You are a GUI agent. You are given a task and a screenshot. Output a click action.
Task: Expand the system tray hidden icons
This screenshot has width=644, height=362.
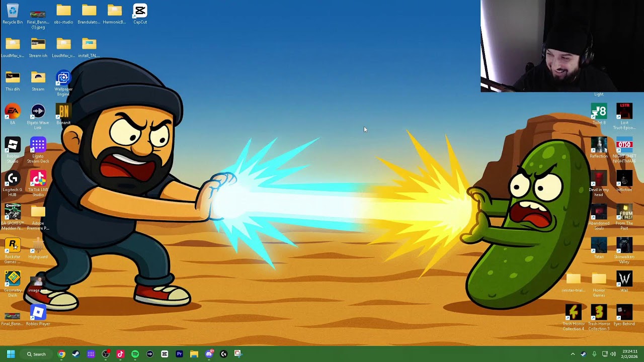573,354
